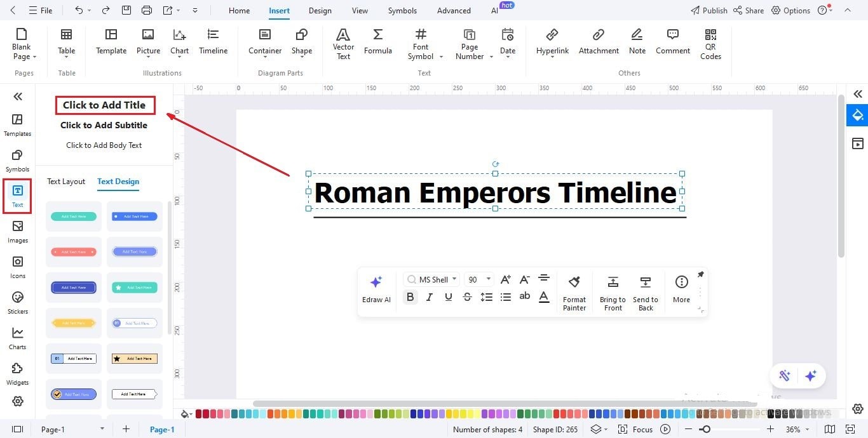868x438 pixels.
Task: Send the selected title to back
Action: pyautogui.click(x=645, y=292)
